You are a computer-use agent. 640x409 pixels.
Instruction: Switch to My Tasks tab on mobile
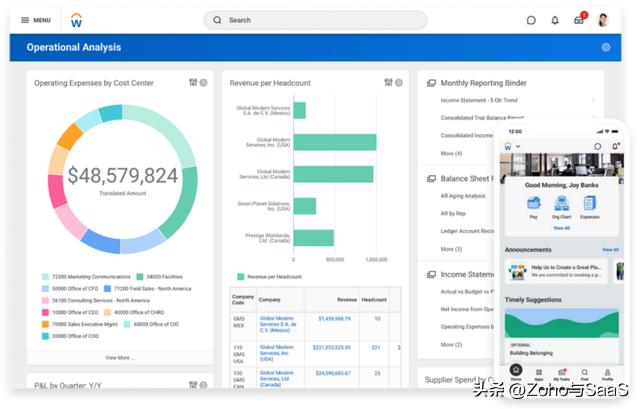[x=561, y=375]
